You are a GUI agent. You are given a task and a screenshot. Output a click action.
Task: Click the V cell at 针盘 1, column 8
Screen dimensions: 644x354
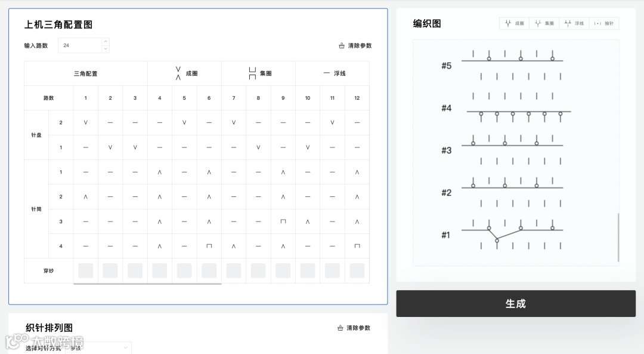(x=258, y=147)
